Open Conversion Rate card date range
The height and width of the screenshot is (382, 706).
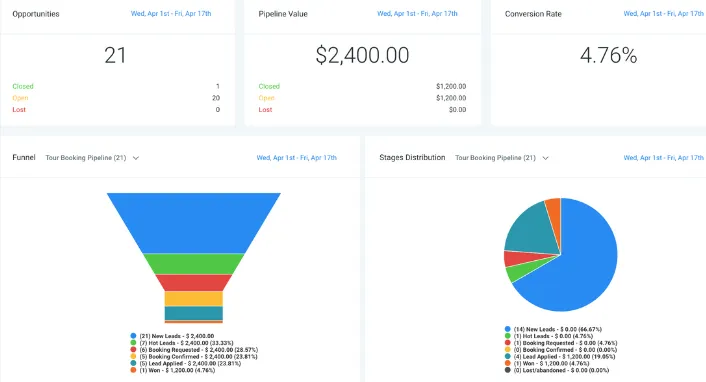(x=663, y=14)
